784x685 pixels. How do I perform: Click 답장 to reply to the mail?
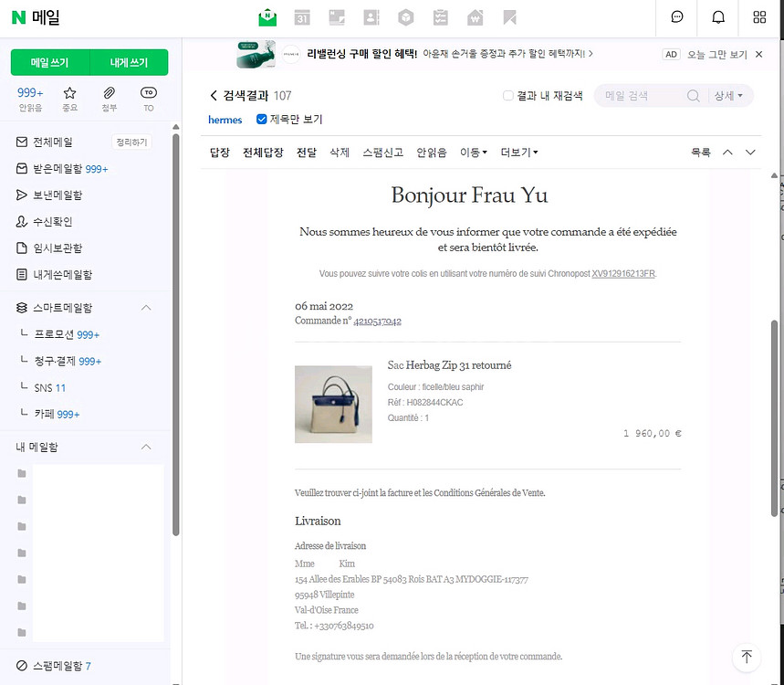(x=219, y=153)
